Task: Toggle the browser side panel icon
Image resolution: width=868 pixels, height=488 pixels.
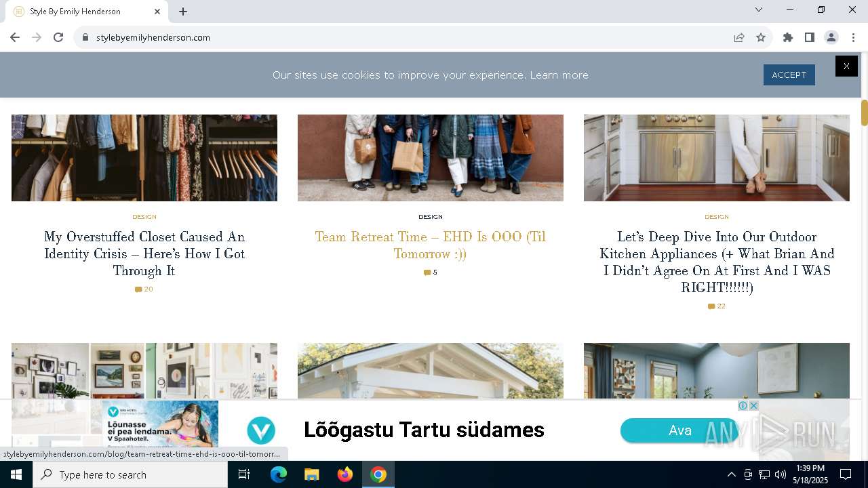Action: [x=810, y=37]
